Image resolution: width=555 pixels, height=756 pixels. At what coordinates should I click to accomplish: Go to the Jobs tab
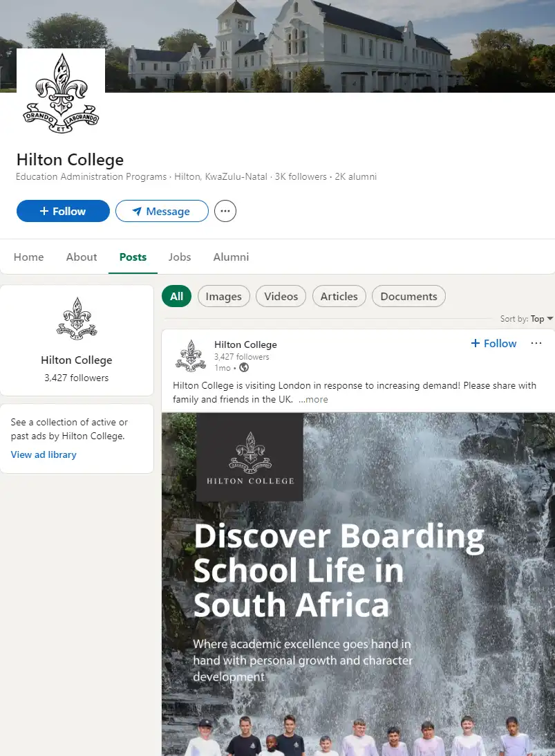pyautogui.click(x=180, y=257)
